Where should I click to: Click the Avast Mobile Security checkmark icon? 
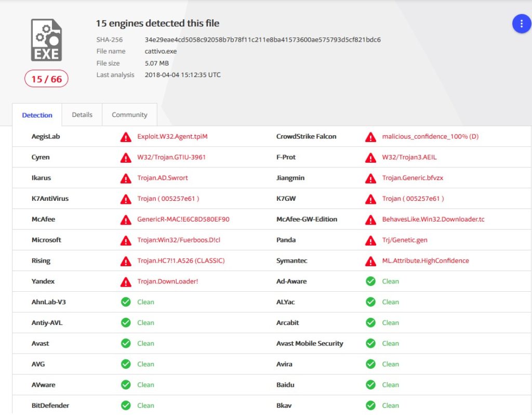[x=370, y=343]
